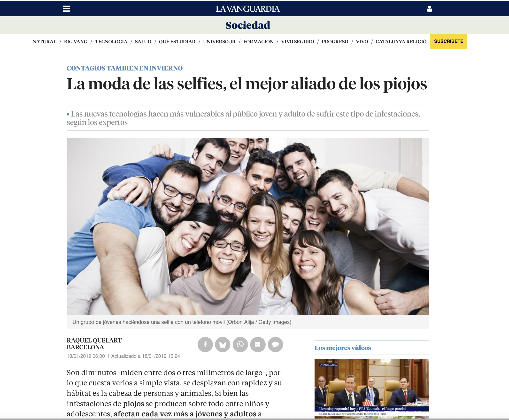Go to La Vanguardia home logo
This screenshot has width=509, height=420.
click(248, 9)
